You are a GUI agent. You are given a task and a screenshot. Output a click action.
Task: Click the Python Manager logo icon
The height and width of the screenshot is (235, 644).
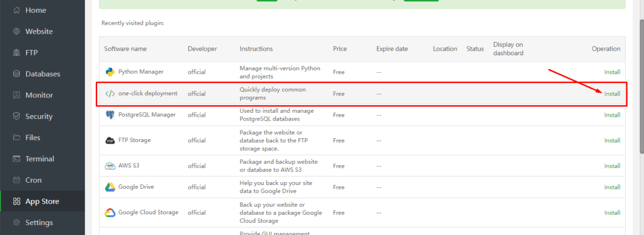pyautogui.click(x=110, y=72)
